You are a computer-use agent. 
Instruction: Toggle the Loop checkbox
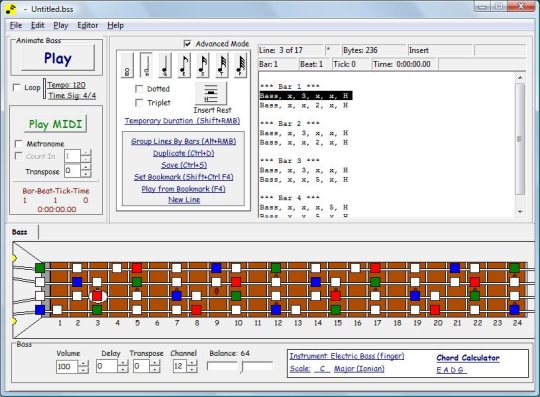pyautogui.click(x=17, y=87)
